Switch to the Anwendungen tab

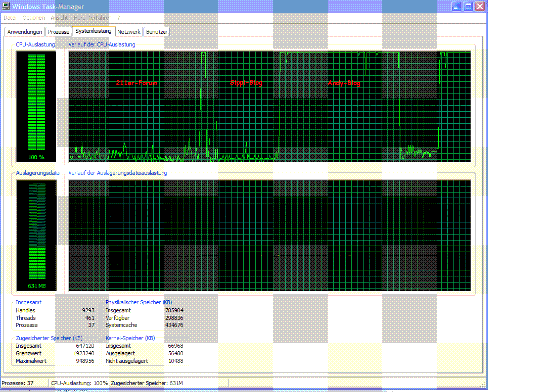pyautogui.click(x=24, y=31)
